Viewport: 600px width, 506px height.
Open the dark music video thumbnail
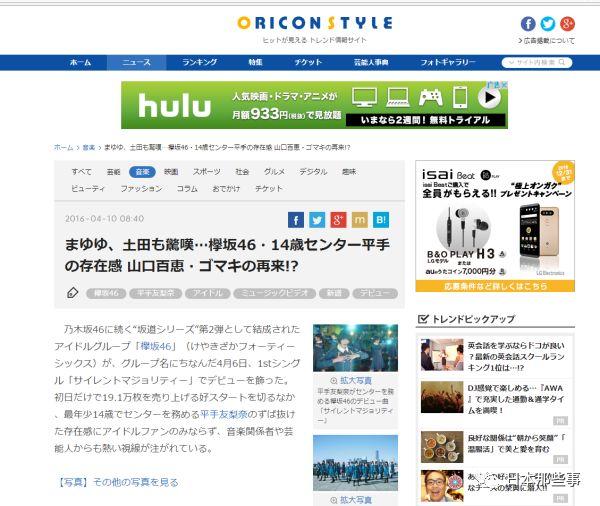coord(355,348)
